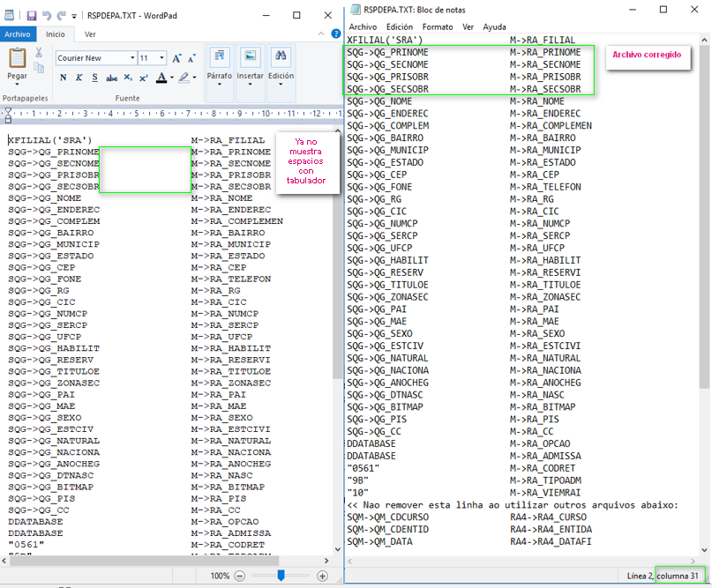Viewport: 712px width, 588px height.
Task: Click the Save icon in WordPad title bar
Action: click(32, 16)
